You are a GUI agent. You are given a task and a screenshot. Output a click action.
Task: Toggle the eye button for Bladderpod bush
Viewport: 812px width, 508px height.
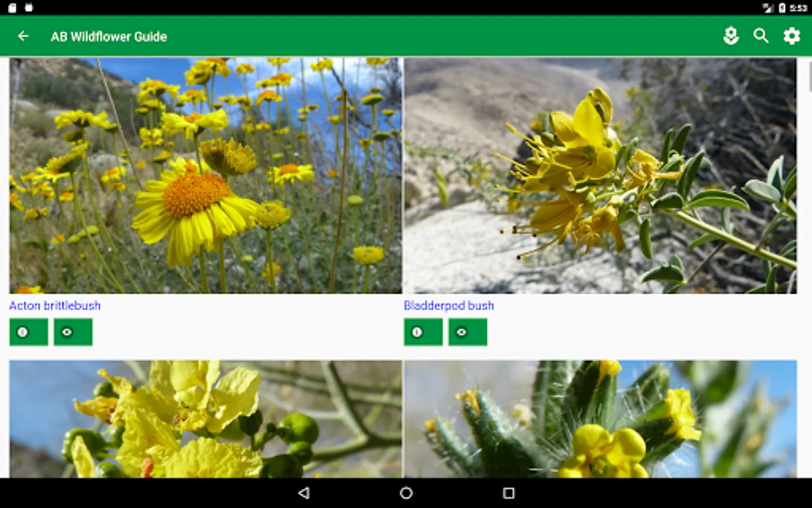[x=467, y=332]
